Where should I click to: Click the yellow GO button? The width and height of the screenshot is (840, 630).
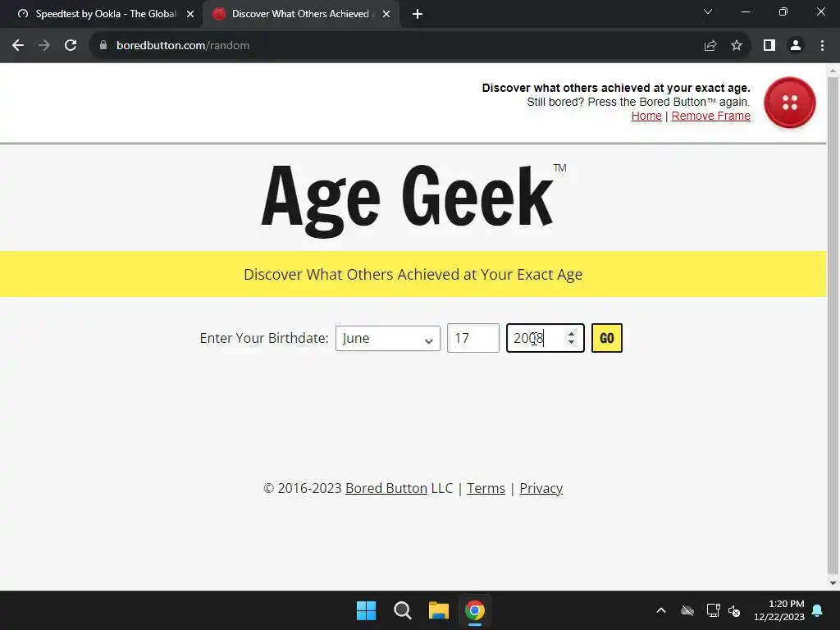[x=607, y=338]
